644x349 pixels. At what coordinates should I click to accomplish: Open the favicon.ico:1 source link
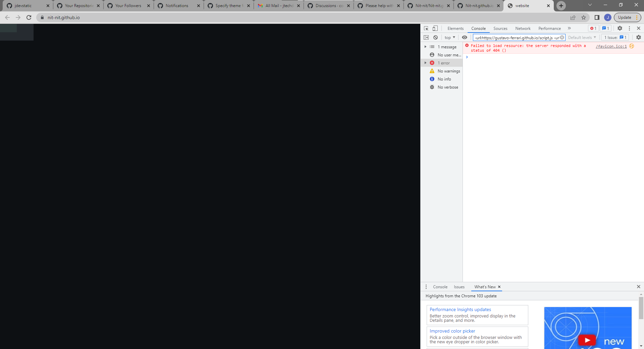point(611,46)
